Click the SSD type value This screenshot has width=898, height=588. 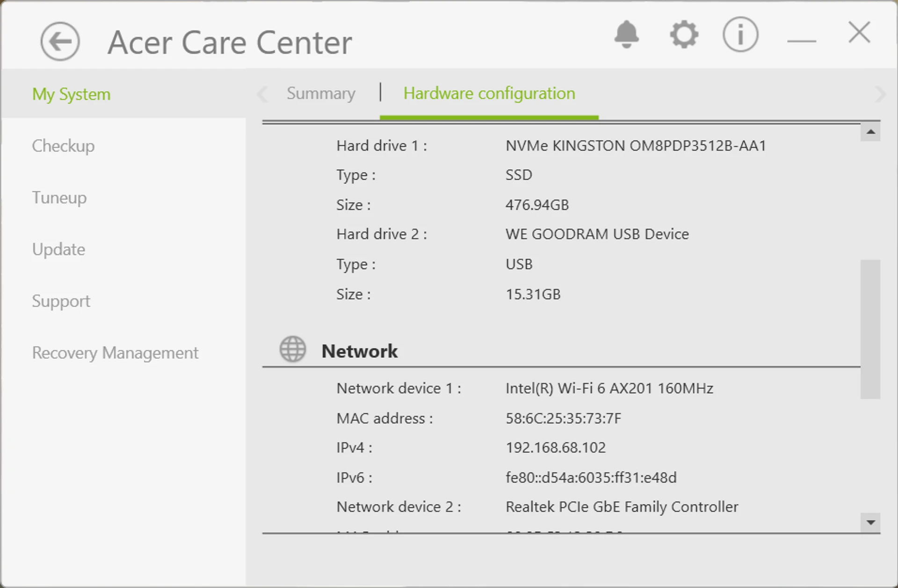point(519,175)
